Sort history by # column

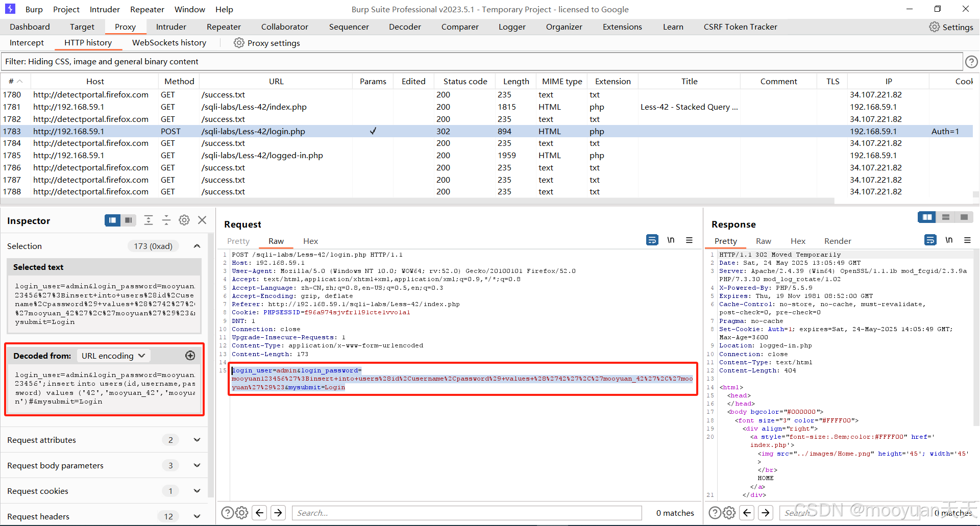tap(15, 81)
